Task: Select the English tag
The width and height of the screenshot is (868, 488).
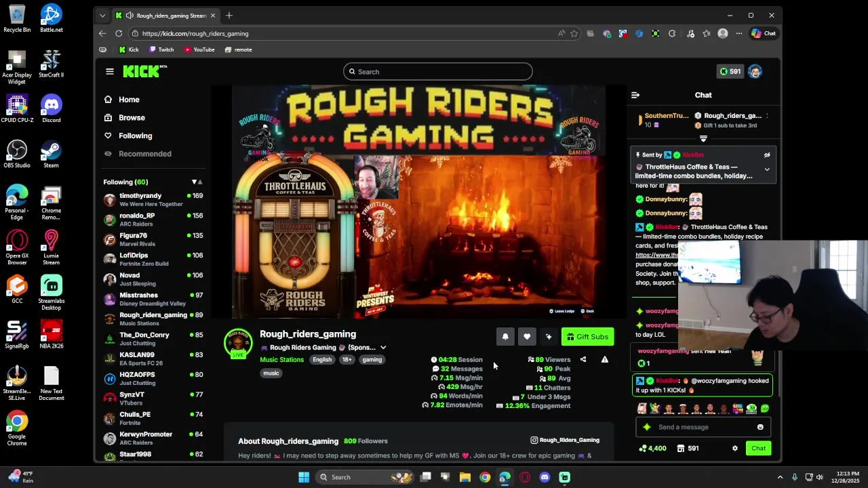Action: (x=322, y=359)
